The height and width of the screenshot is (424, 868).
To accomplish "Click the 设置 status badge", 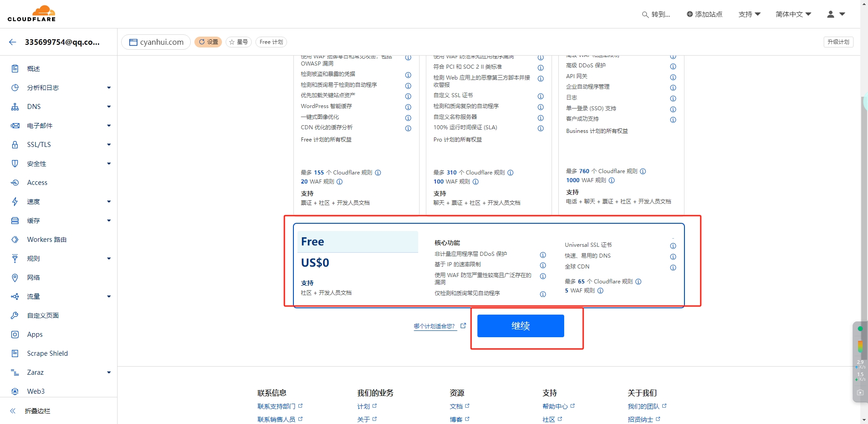I will 208,42.
